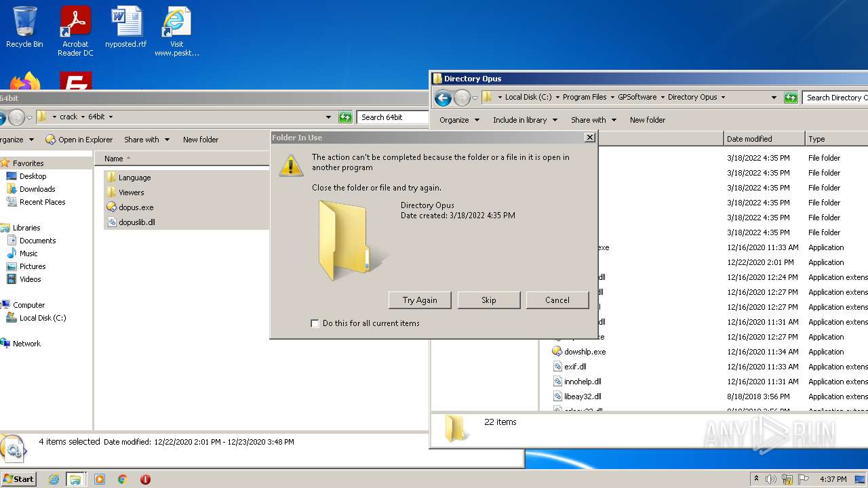Click Forward button in Directory Opus window
The height and width of the screenshot is (488, 868).
pos(462,98)
